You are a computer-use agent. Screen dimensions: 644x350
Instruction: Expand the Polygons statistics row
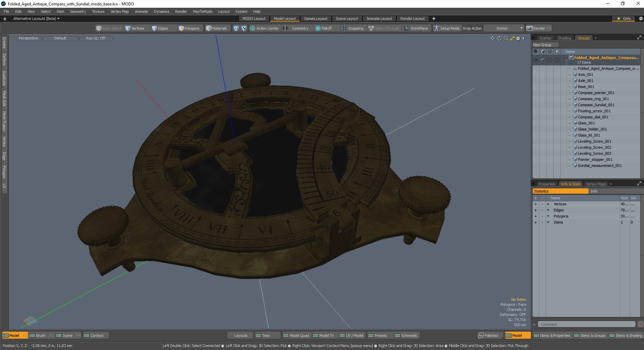pos(548,216)
